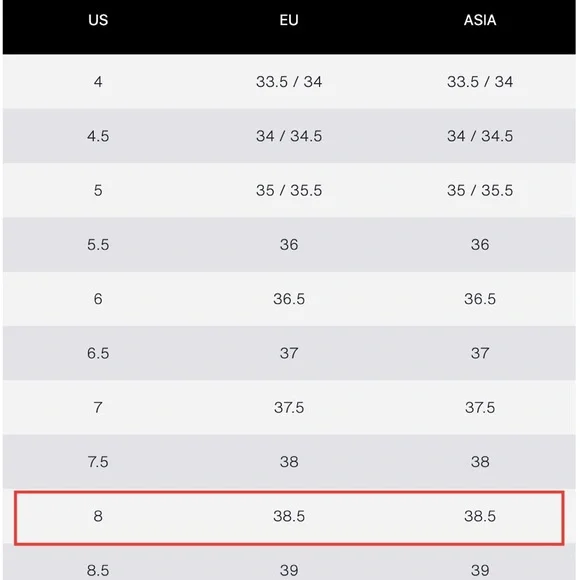
Task: Click the EU column header
Action: click(289, 20)
